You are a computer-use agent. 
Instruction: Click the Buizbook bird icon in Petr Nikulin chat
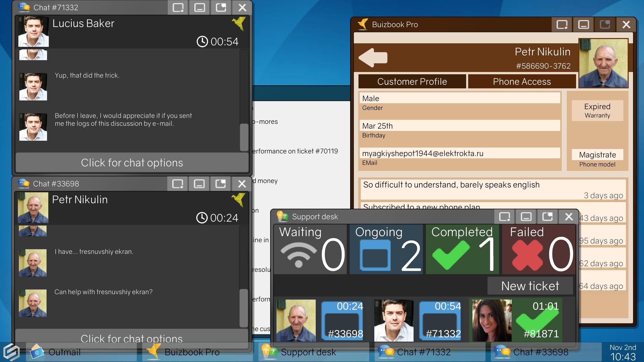click(238, 200)
